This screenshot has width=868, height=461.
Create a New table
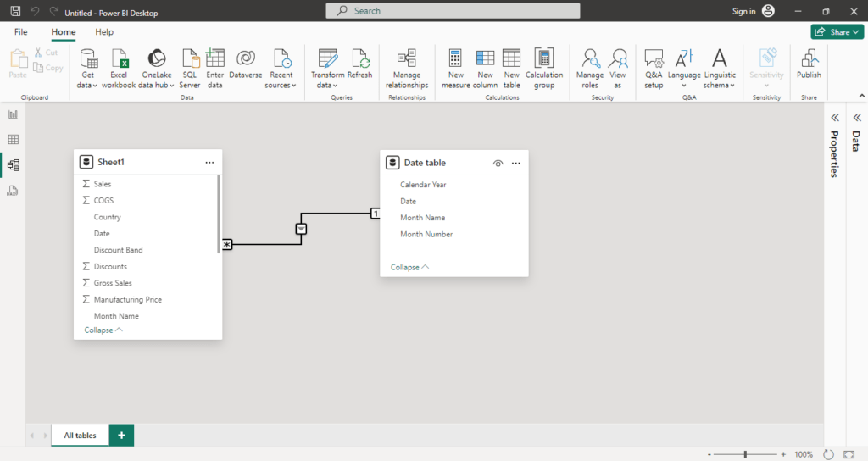511,69
